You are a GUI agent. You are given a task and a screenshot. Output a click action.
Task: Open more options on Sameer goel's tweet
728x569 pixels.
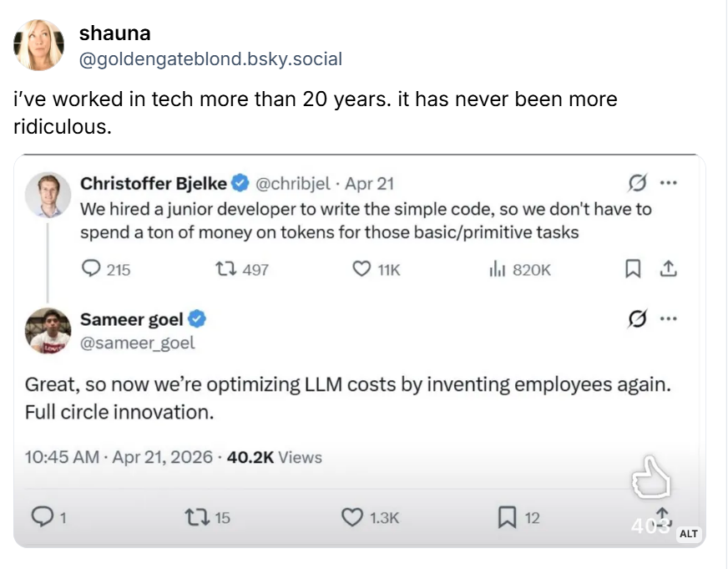click(668, 318)
